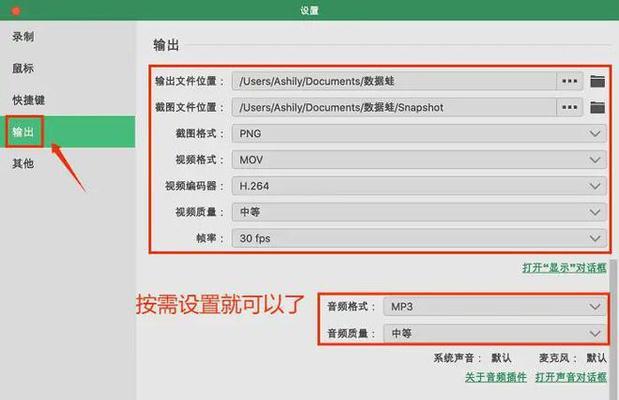
Task: Click the 麦克风 默认 value
Action: click(x=596, y=358)
